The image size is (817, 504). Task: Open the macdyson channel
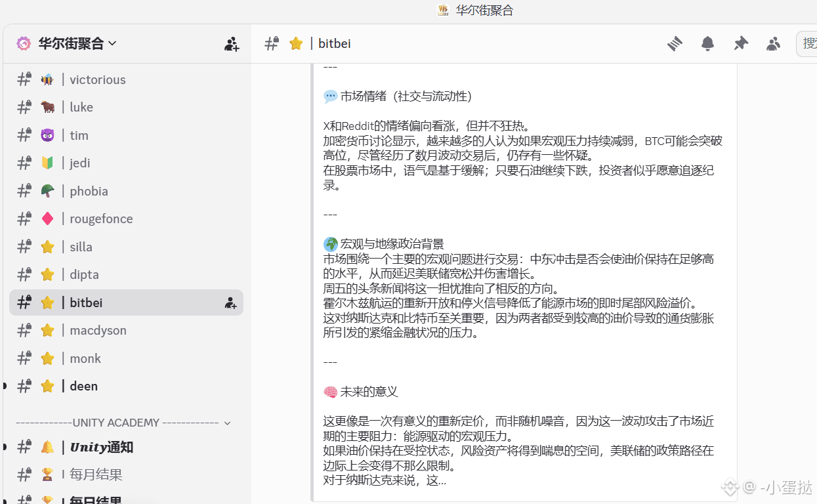tap(126, 330)
